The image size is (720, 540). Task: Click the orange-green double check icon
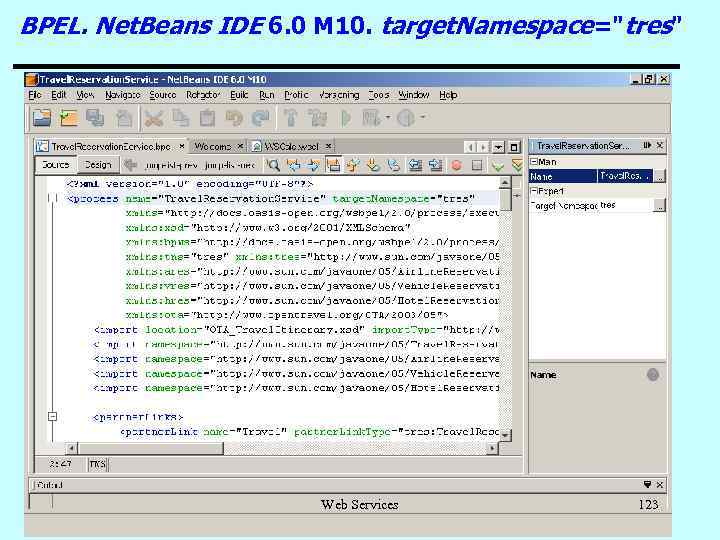(x=517, y=165)
